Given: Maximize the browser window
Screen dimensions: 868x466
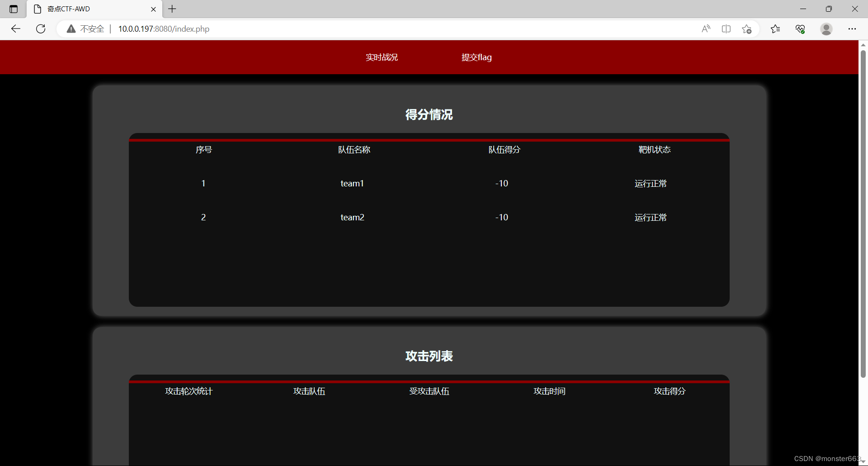Looking at the screenshot, I should click(x=829, y=9).
